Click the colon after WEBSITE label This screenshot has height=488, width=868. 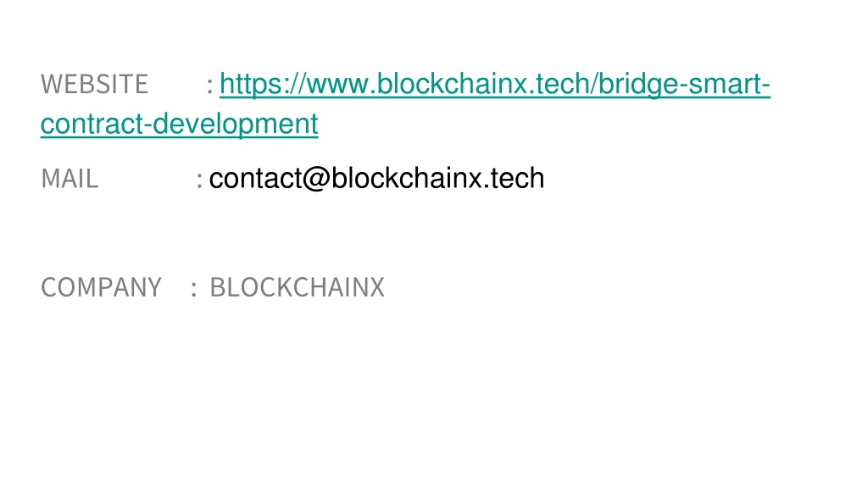(x=210, y=86)
